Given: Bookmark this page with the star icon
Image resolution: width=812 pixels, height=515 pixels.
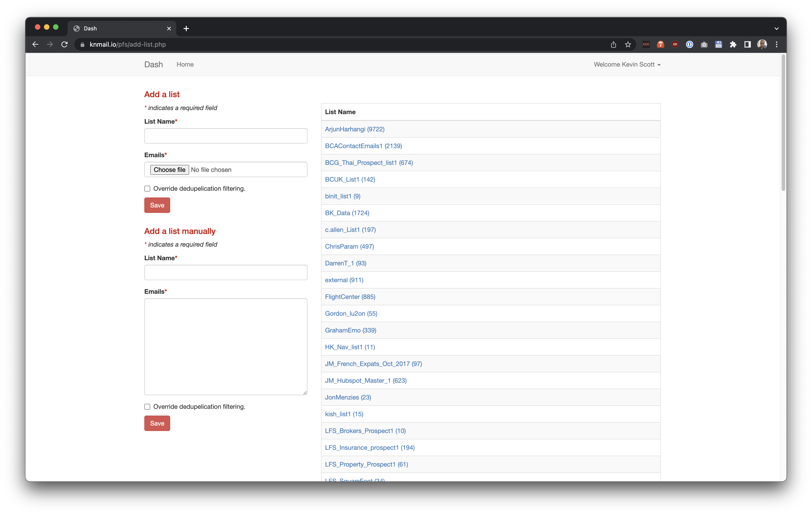Looking at the screenshot, I should click(628, 44).
